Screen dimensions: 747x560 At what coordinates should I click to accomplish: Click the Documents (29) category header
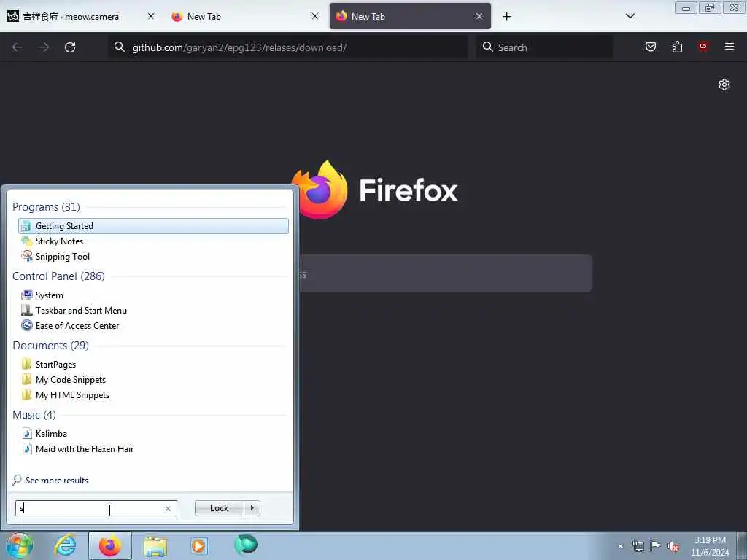[x=50, y=345]
